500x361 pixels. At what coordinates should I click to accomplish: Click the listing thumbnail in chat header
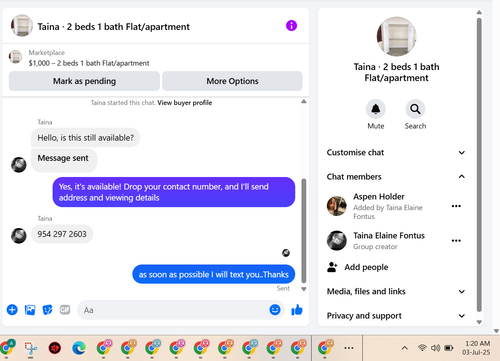tap(22, 25)
